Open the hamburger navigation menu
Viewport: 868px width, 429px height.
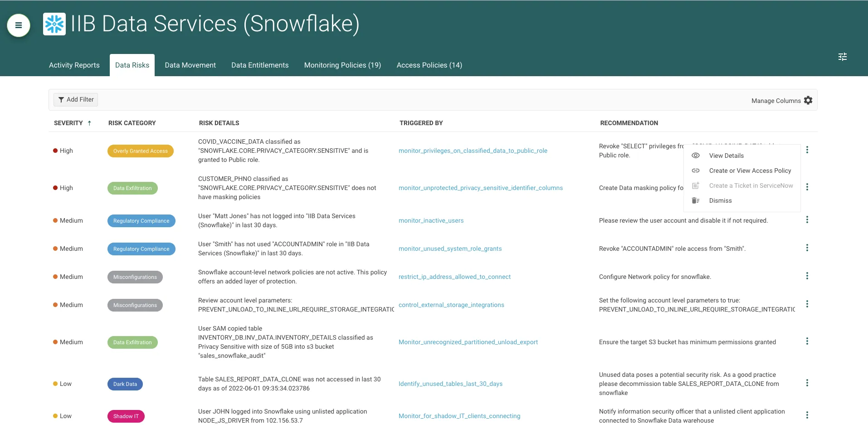coord(18,26)
